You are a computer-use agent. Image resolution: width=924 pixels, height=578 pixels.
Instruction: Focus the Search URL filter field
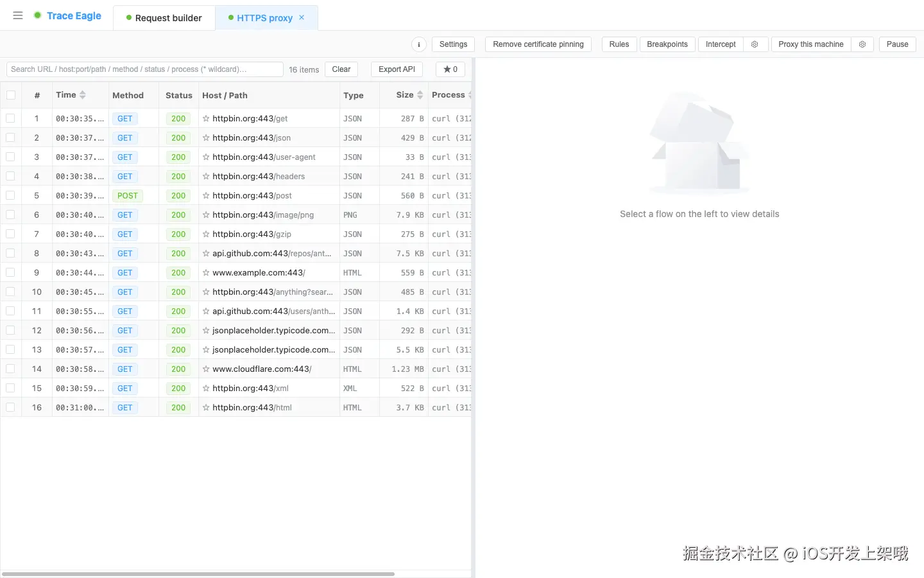[144, 69]
